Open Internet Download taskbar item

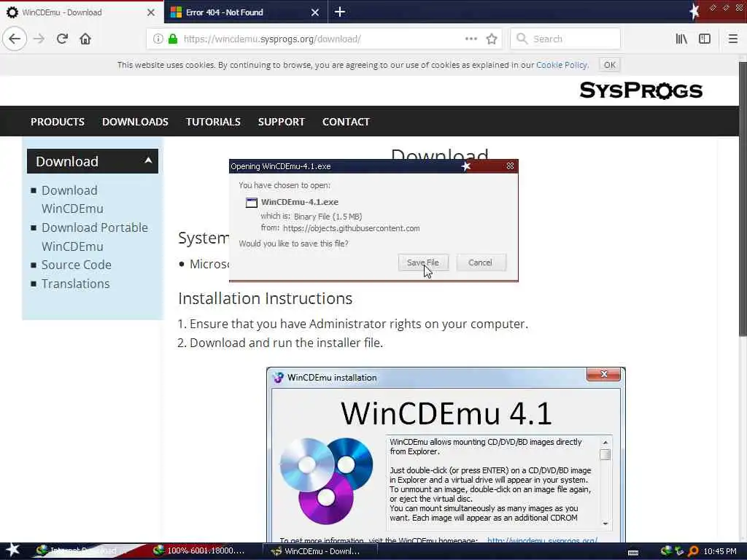83,551
